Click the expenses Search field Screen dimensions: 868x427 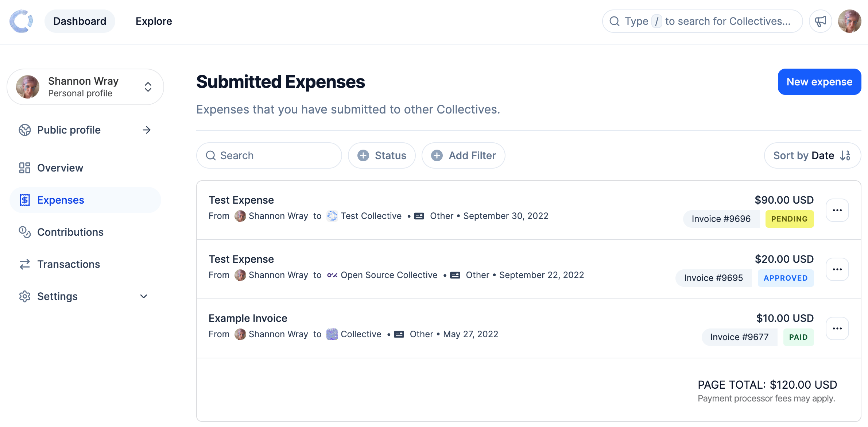(x=269, y=155)
